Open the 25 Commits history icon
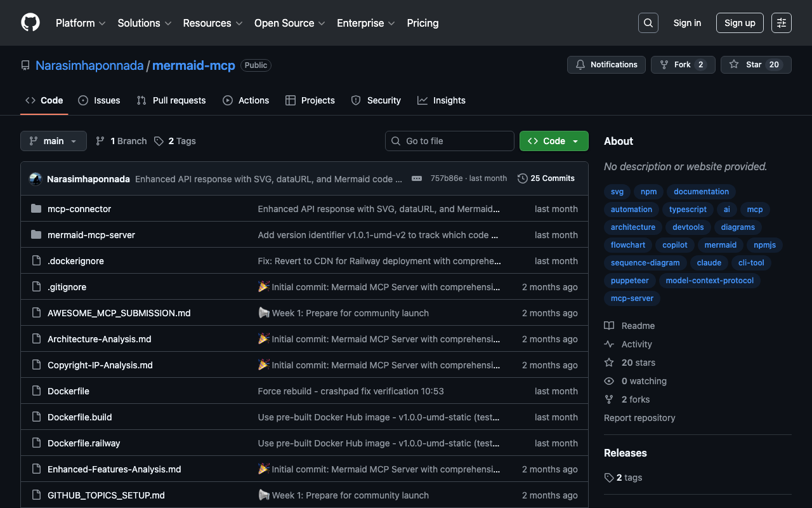This screenshot has height=508, width=812. click(523, 178)
